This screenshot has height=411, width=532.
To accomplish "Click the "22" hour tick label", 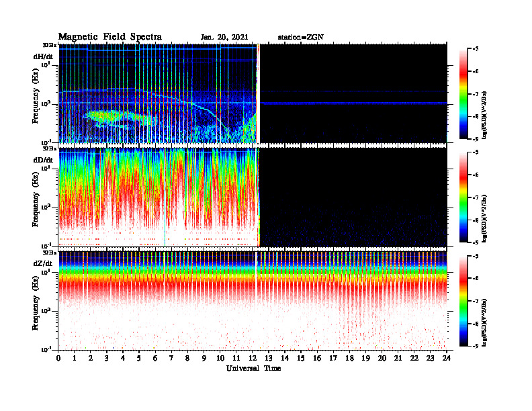I will point(414,359).
